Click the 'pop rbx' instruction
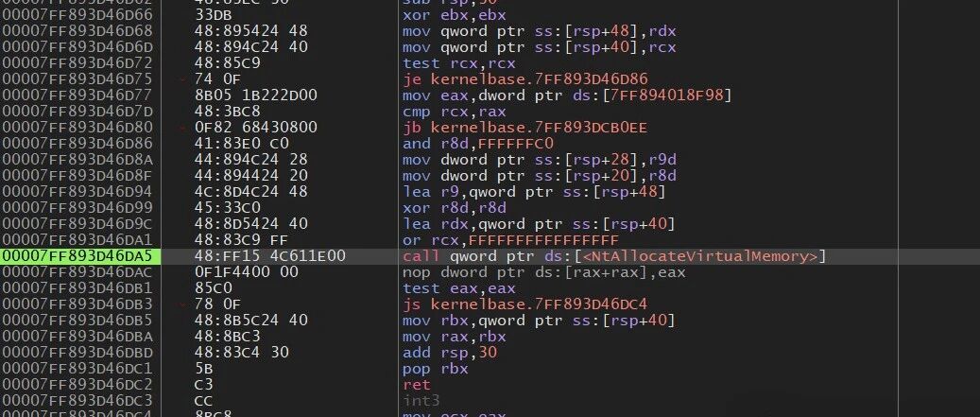The height and width of the screenshot is (417, 980). coord(436,369)
